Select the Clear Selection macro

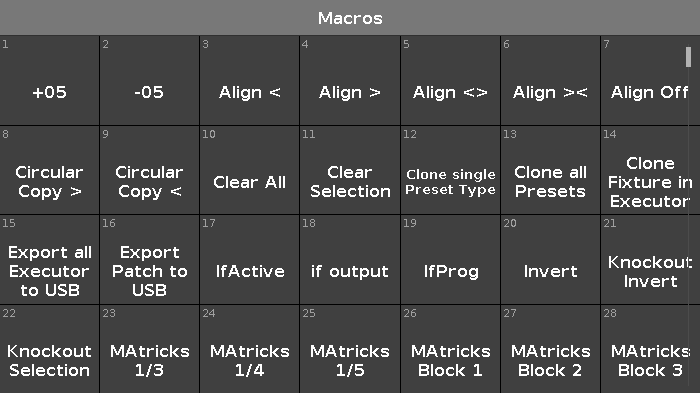(x=350, y=170)
